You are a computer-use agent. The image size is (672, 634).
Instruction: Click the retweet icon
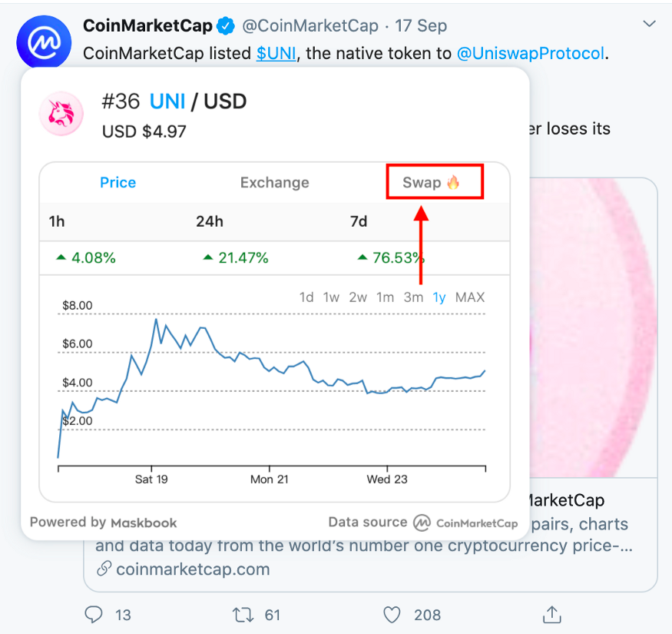[x=243, y=615]
